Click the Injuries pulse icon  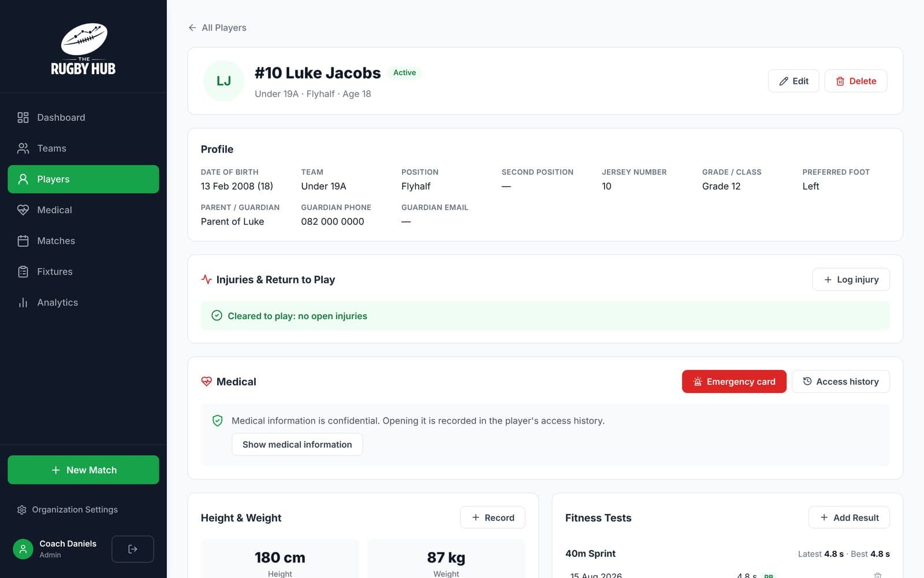coord(207,279)
